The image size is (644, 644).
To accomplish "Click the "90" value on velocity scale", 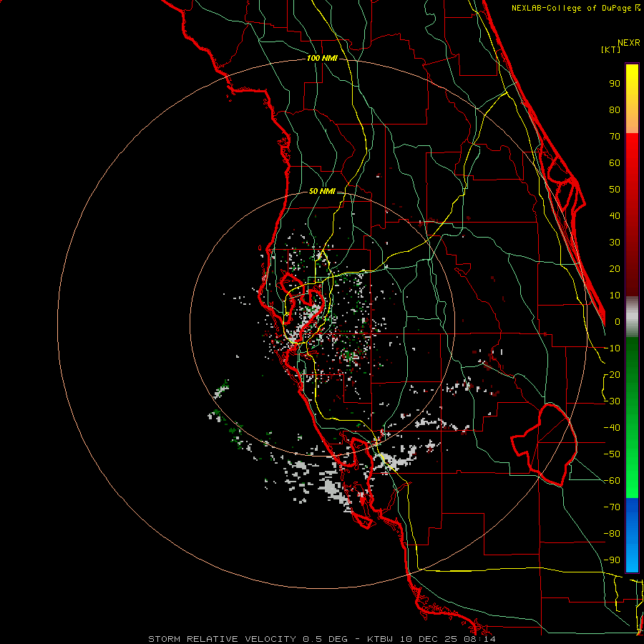I will (615, 84).
